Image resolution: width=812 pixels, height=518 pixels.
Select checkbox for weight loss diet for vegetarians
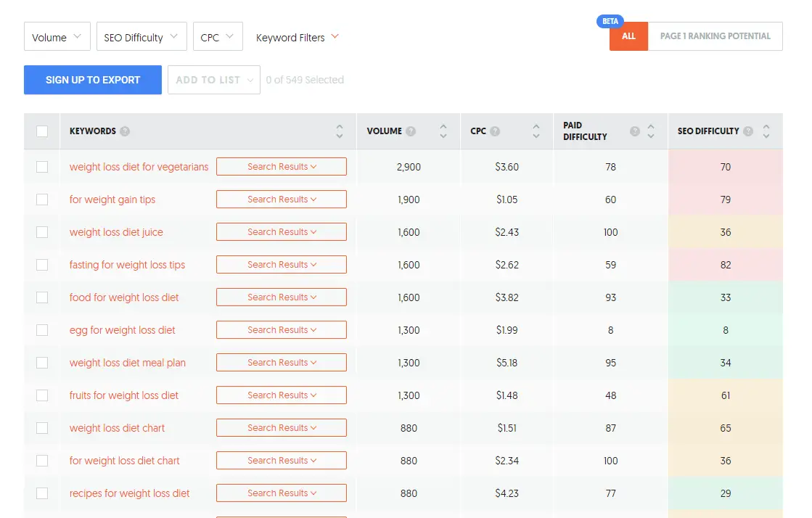[42, 167]
